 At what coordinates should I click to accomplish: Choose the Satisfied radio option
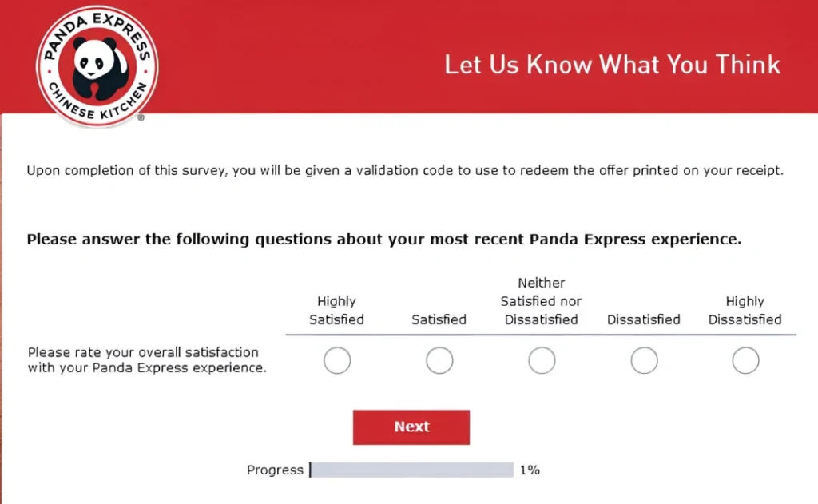[439, 361]
